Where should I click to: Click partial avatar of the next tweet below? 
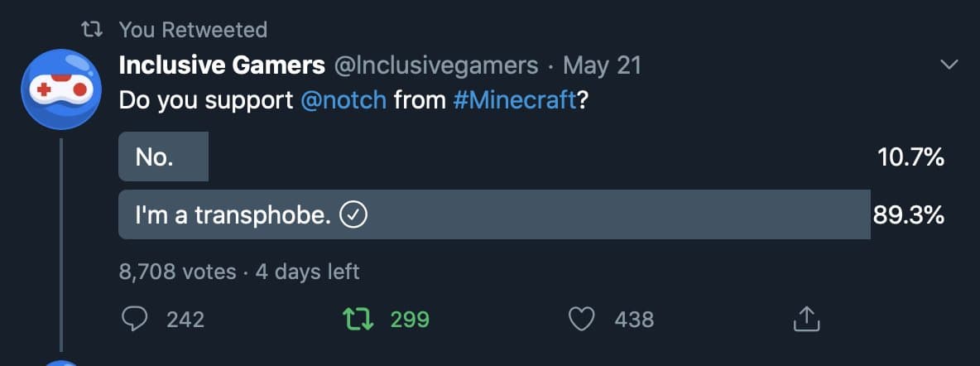[x=61, y=363]
